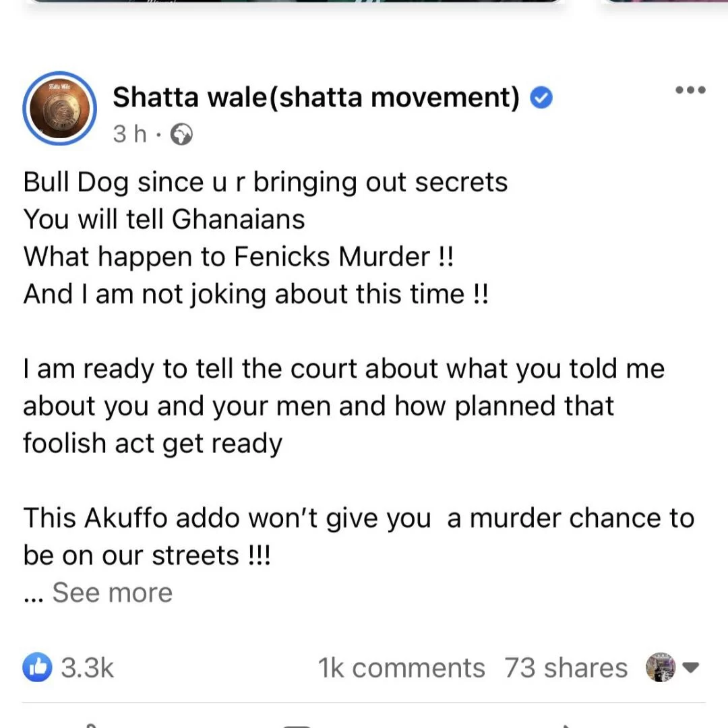Tap the globe public audience icon

181,135
